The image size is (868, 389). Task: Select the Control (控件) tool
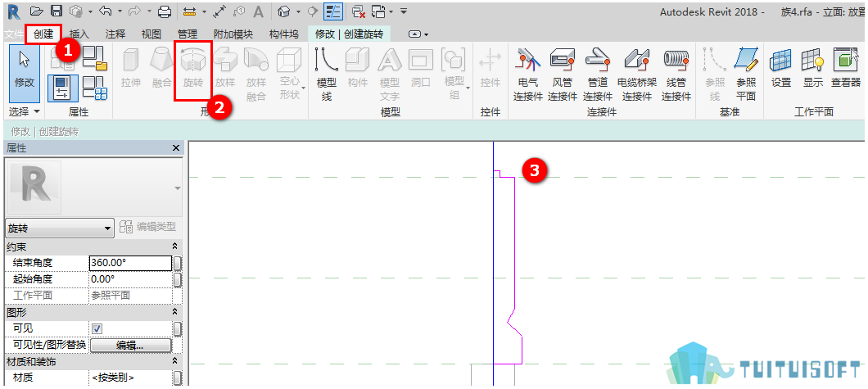click(491, 68)
